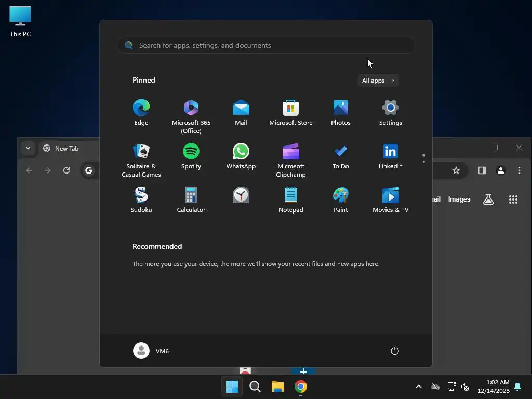Click Chrome's Back arrow

pyautogui.click(x=29, y=170)
